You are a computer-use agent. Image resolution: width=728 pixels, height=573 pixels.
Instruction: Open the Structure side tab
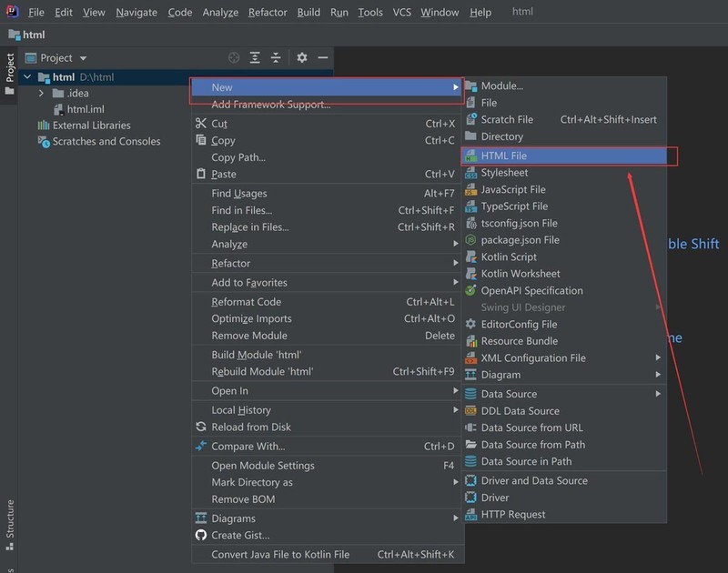coord(10,521)
